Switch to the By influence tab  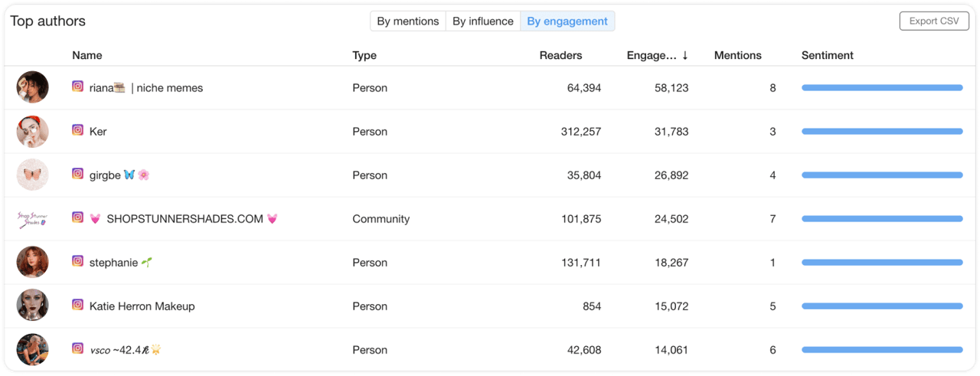pos(483,21)
